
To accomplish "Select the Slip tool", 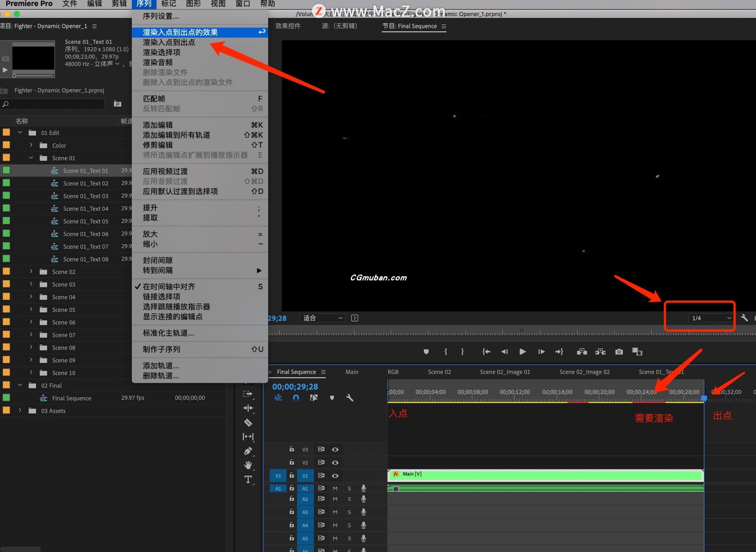I will [x=248, y=437].
